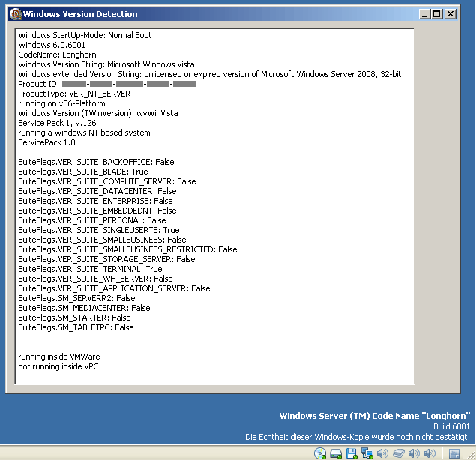Click the VER_SUITE_TERMINAL: True line
This screenshot has height=460, width=476.
point(90,269)
